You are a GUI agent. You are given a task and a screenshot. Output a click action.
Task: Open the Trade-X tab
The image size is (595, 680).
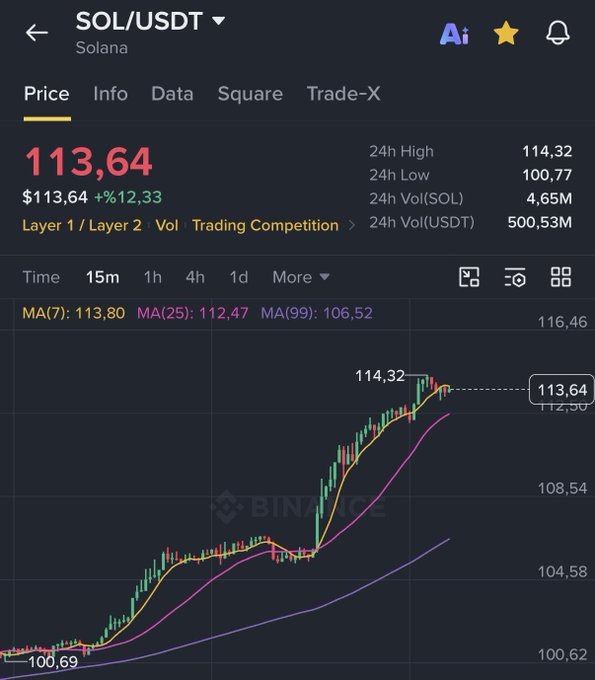(343, 94)
